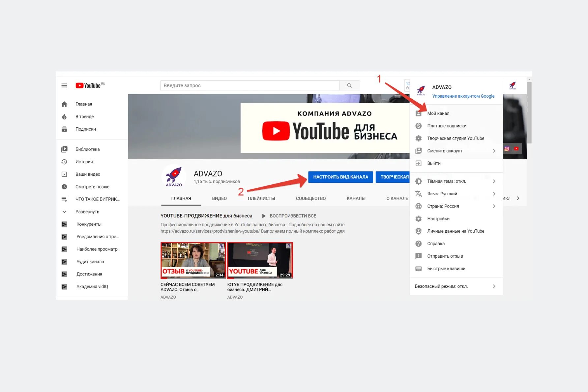Expand the sidebar with Развернуть
This screenshot has width=588, height=392.
click(87, 212)
